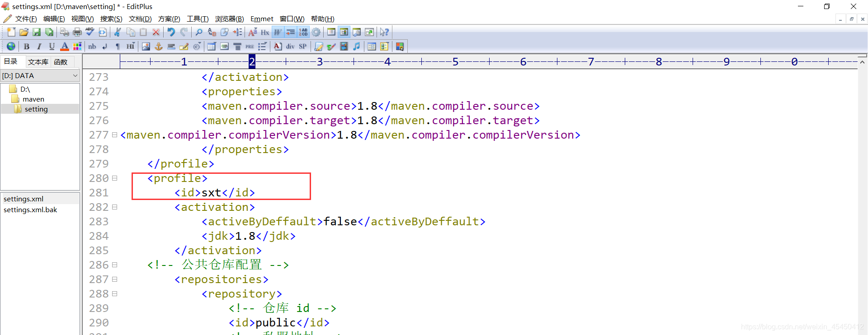The height and width of the screenshot is (335, 868).
Task: Click the Font settings icon
Action: point(253,32)
